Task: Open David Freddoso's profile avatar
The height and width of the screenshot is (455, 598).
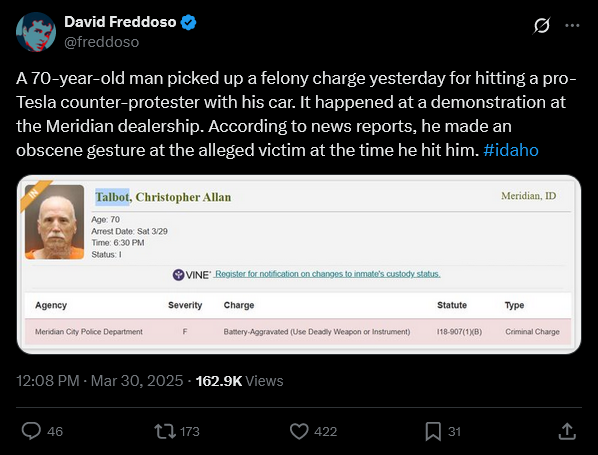Action: coord(36,32)
